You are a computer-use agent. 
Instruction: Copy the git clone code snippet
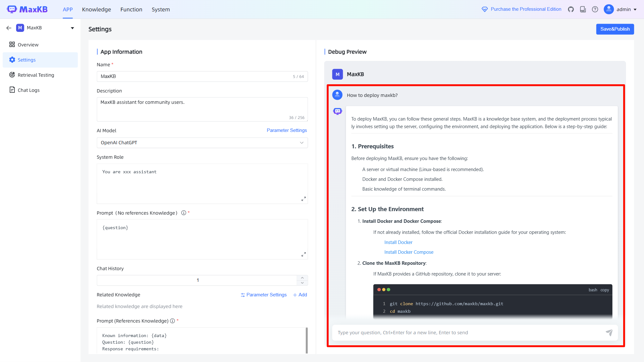point(604,290)
